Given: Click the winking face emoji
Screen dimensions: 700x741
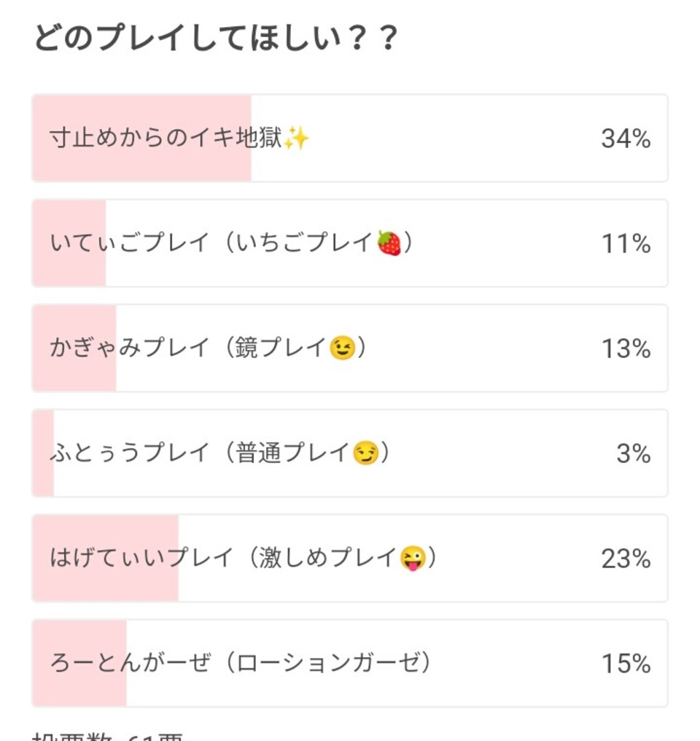Looking at the screenshot, I should pyautogui.click(x=343, y=349).
